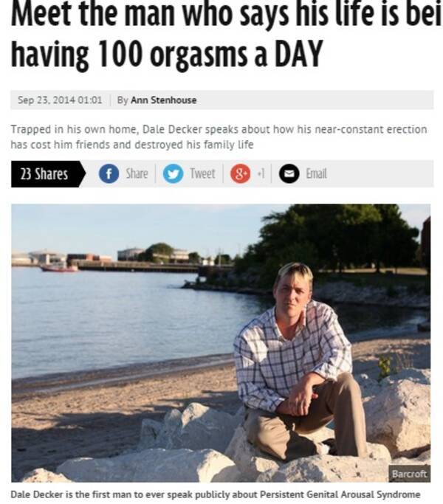
Task: Click the Google Plus icon
Action: click(240, 173)
